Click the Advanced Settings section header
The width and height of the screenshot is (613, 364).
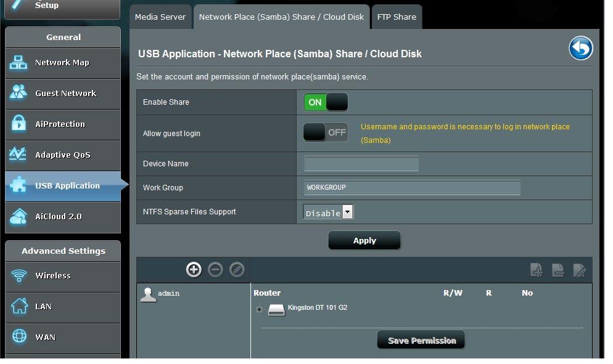pyautogui.click(x=63, y=251)
